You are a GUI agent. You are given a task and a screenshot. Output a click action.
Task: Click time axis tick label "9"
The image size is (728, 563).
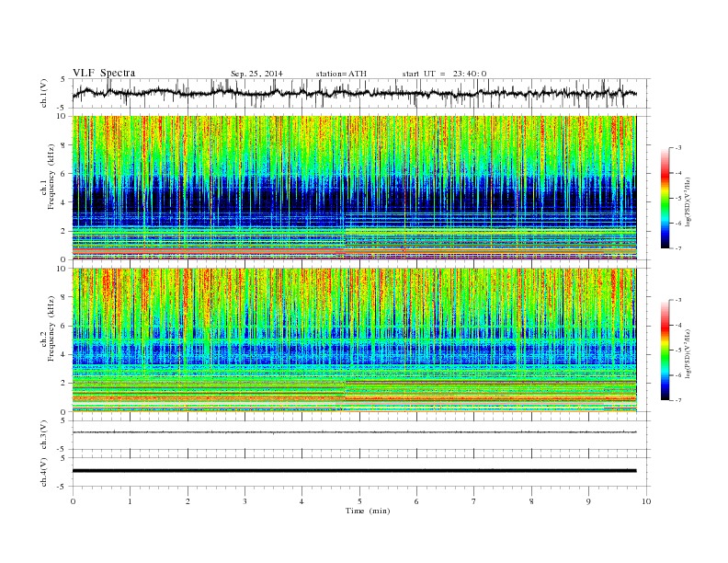coord(588,501)
